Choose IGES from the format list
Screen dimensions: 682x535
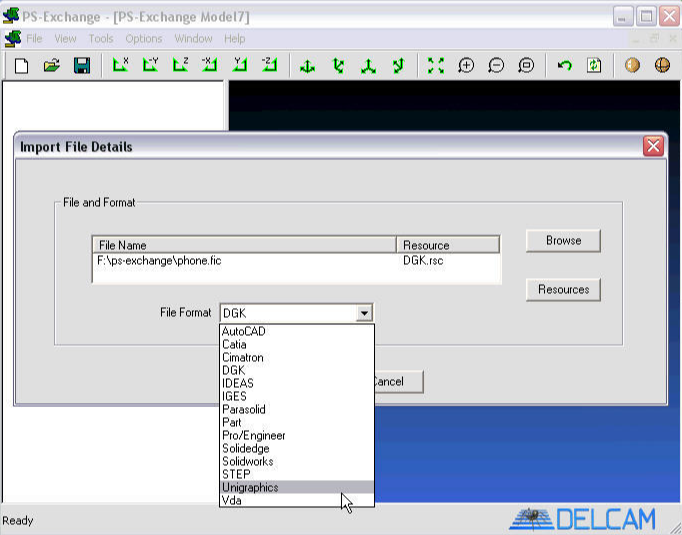pyautogui.click(x=297, y=397)
